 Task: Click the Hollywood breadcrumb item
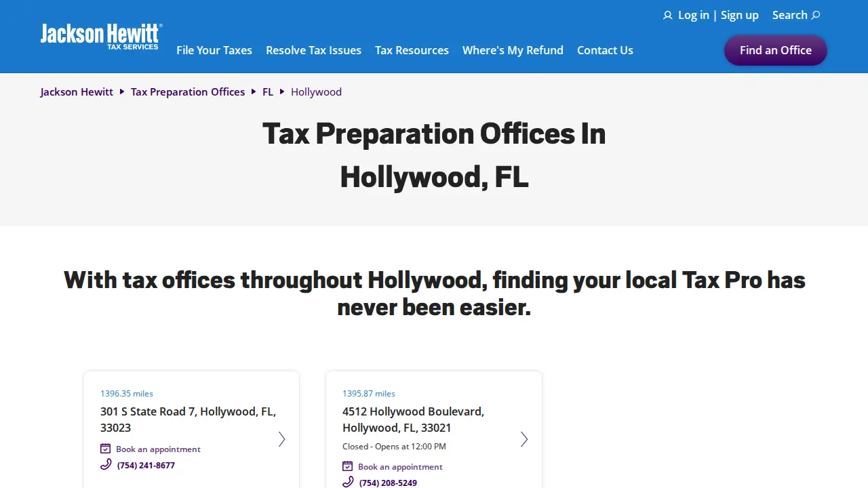click(316, 91)
